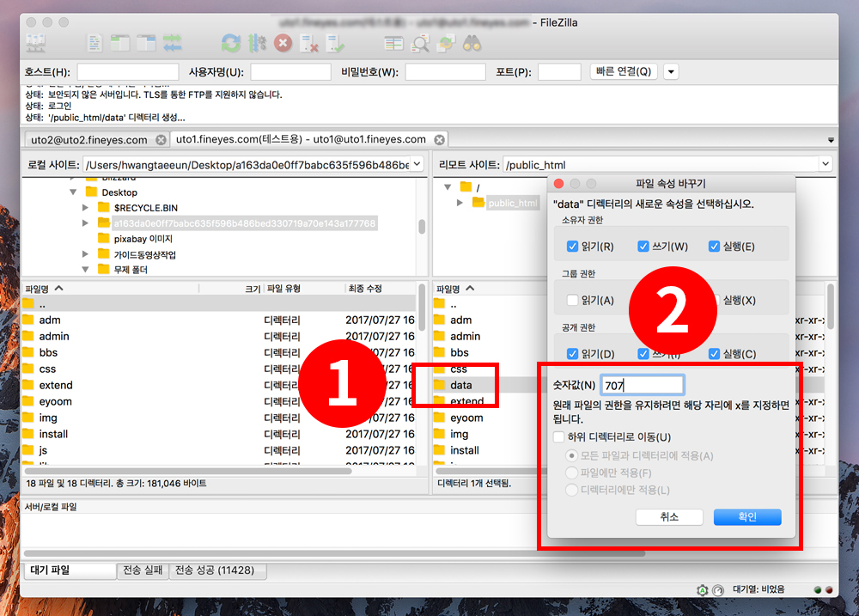This screenshot has height=616, width=859.
Task: Check the 하위 디렉터리로 이동(U) checkbox
Action: pos(560,437)
